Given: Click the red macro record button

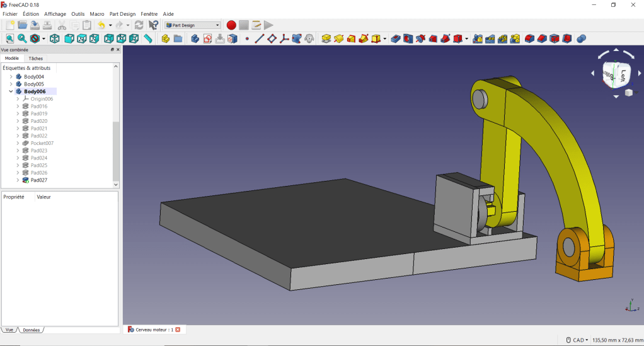Looking at the screenshot, I should click(231, 25).
